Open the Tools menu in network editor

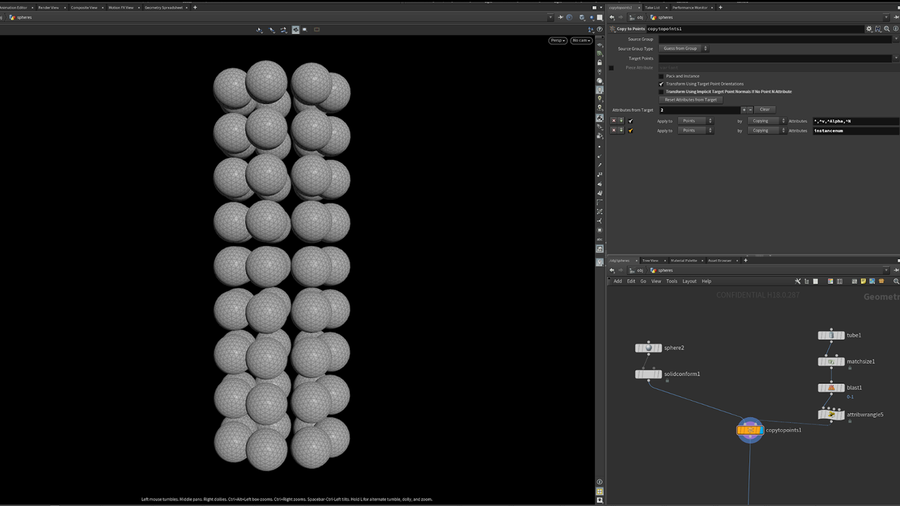672,281
